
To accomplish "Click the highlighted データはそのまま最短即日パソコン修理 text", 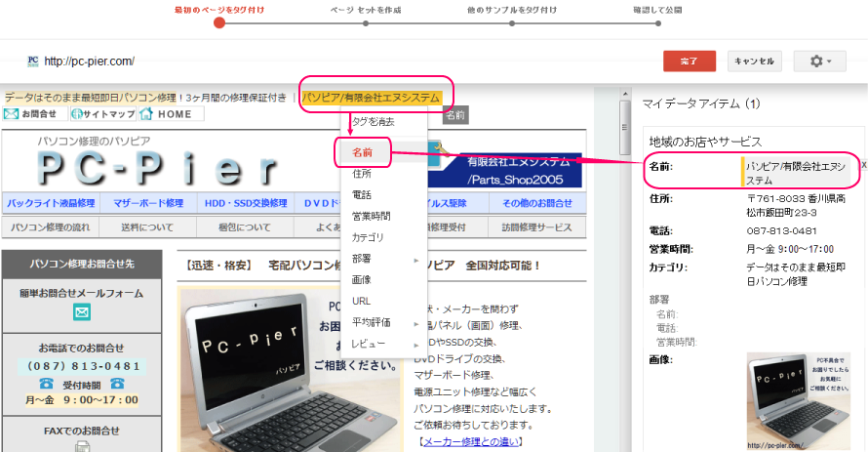I will pyautogui.click(x=91, y=98).
